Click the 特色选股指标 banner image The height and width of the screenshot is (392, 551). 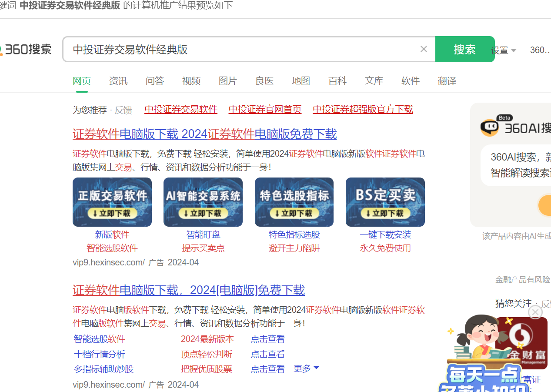(x=294, y=202)
